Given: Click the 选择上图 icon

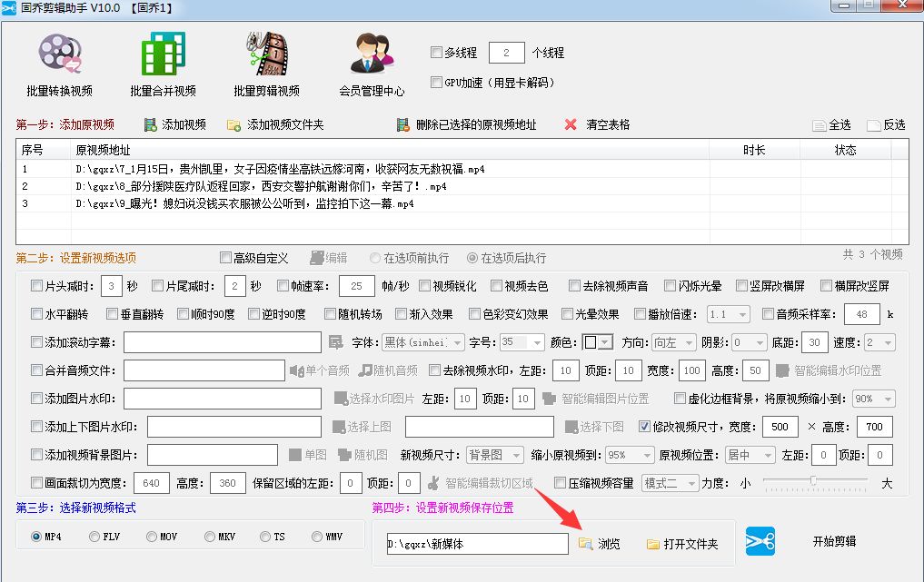Looking at the screenshot, I should 339,427.
